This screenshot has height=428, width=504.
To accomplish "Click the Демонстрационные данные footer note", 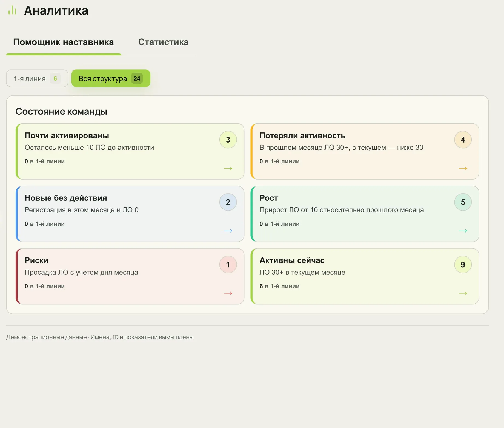I will coord(100,337).
